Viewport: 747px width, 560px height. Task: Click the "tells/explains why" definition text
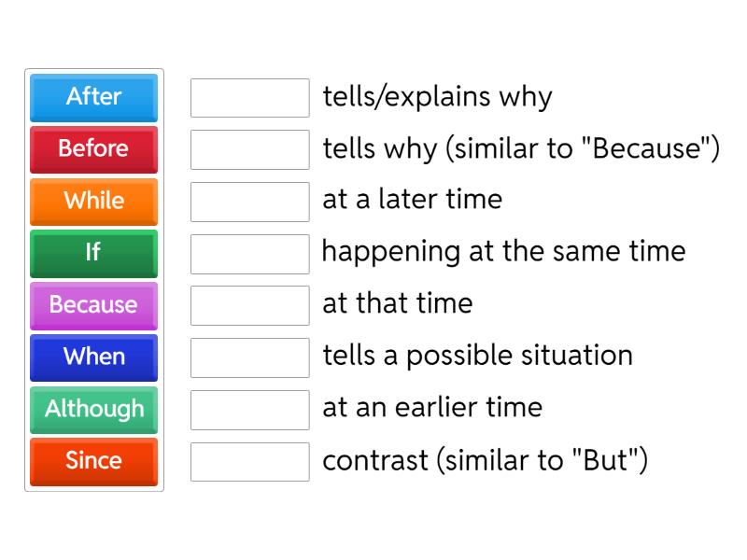point(437,96)
